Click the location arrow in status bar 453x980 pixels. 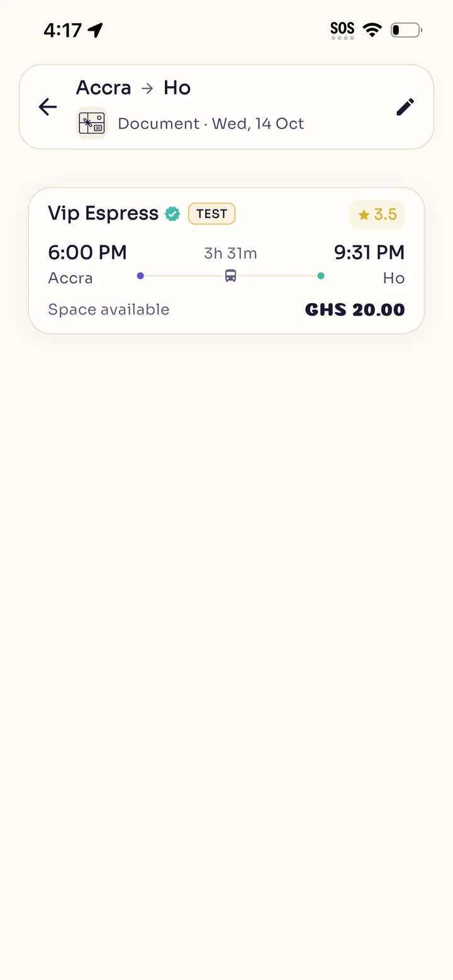pos(95,30)
